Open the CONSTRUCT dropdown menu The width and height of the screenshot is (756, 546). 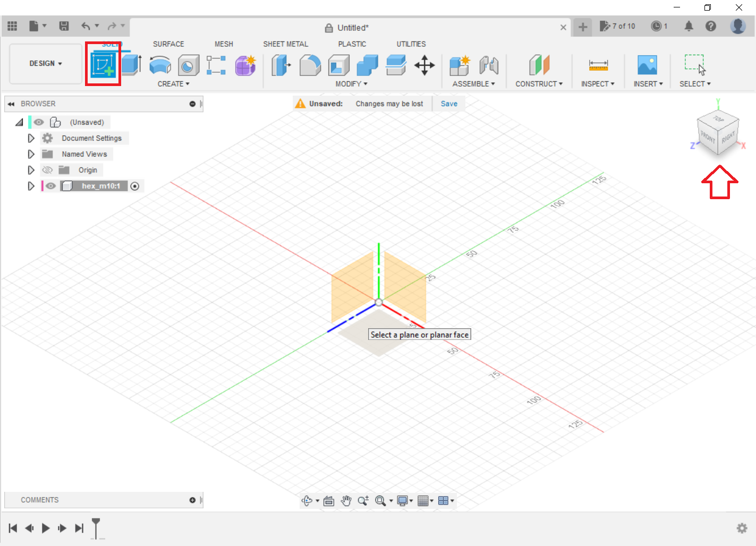click(539, 84)
